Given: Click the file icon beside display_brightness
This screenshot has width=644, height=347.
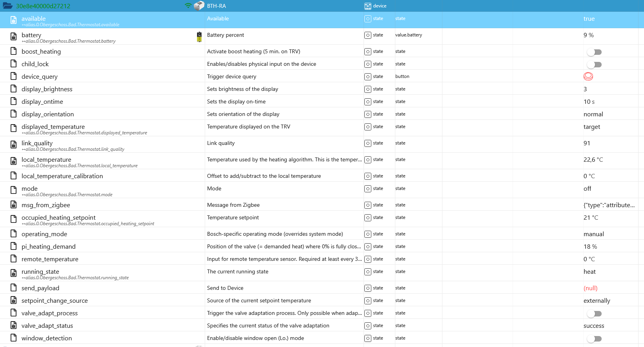Looking at the screenshot, I should coord(13,89).
